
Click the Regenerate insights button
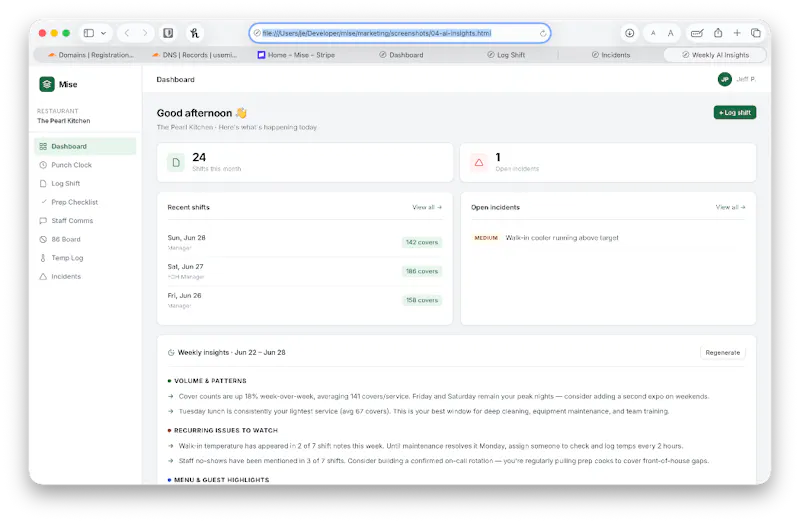coord(722,353)
